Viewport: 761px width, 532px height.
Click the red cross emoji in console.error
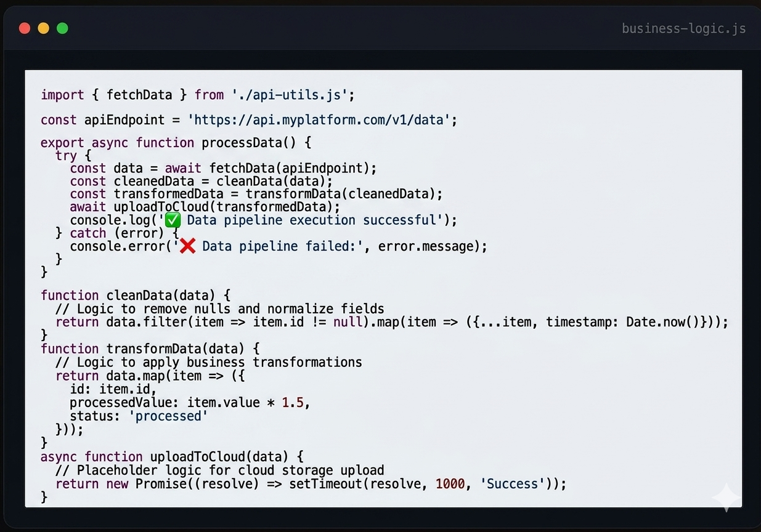coord(188,246)
